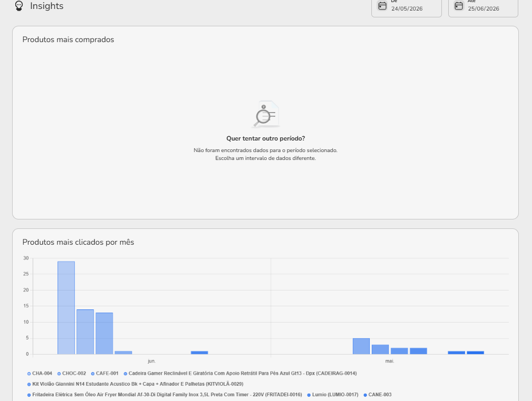Click the y-axis label 15

tap(26, 306)
